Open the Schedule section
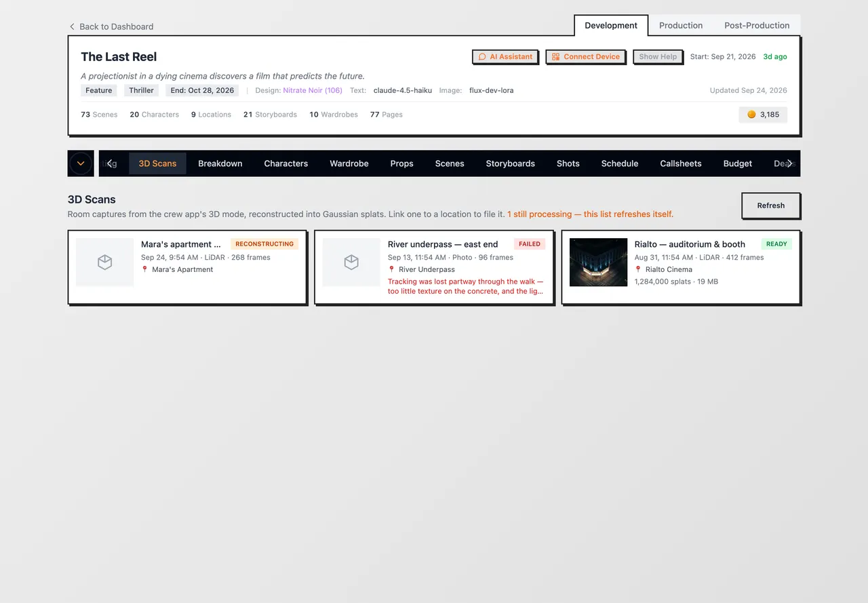This screenshot has width=868, height=603. [x=620, y=163]
